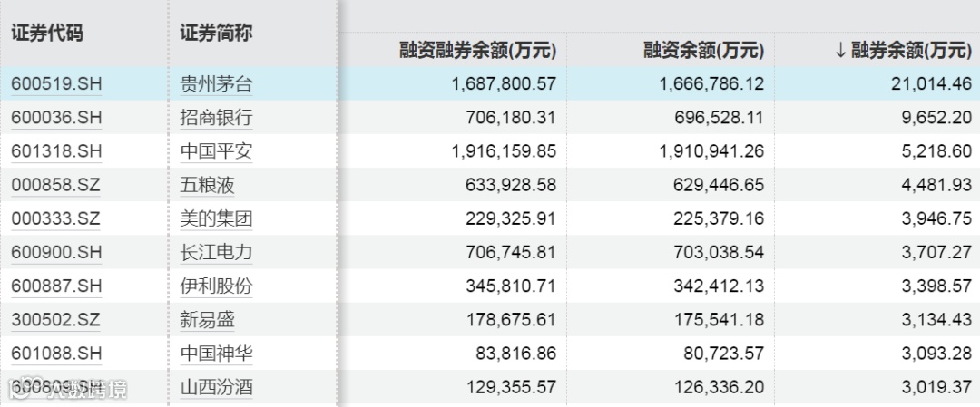
Task: Open stock code 000333.SZ link
Action: (55, 219)
